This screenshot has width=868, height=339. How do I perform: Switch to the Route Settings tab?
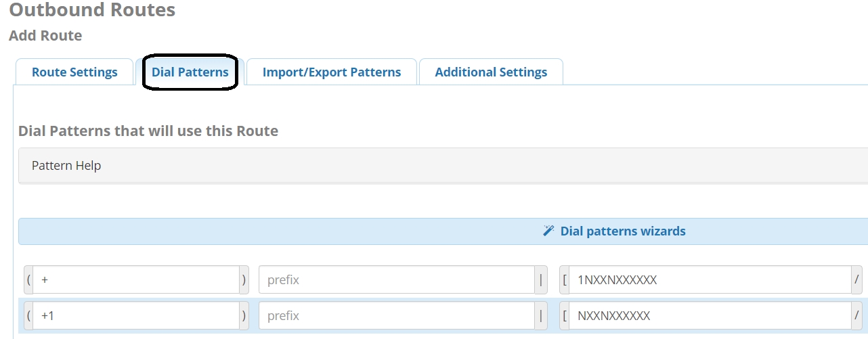point(74,72)
